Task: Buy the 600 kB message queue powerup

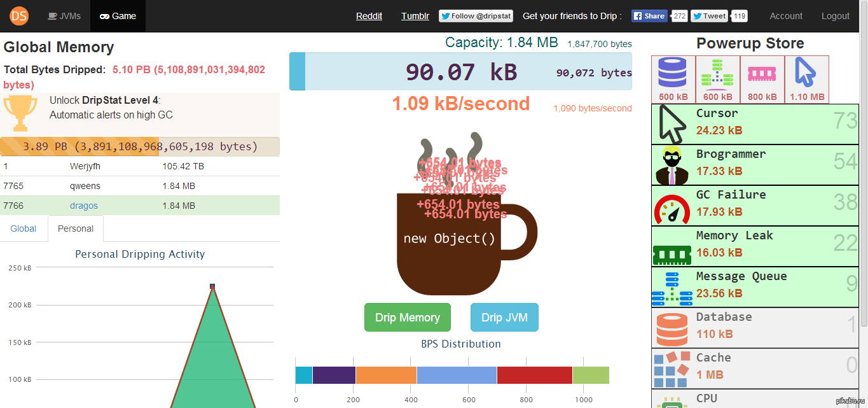Action: 717,79
